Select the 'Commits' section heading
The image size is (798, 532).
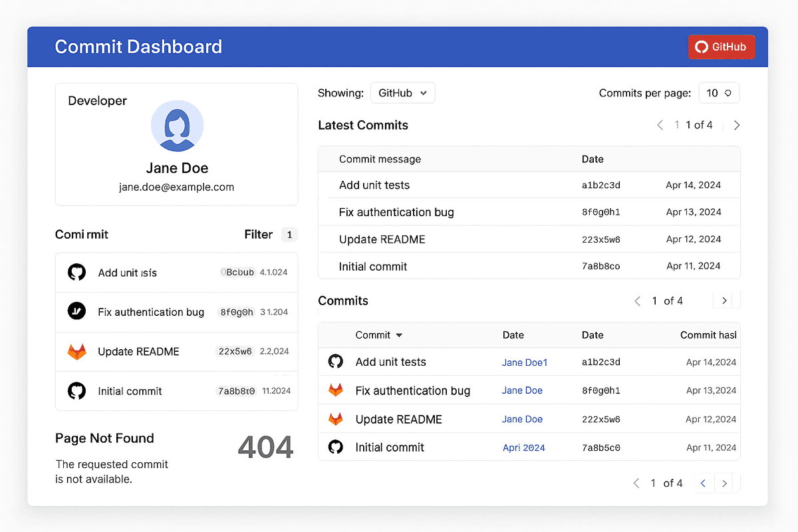pos(343,301)
